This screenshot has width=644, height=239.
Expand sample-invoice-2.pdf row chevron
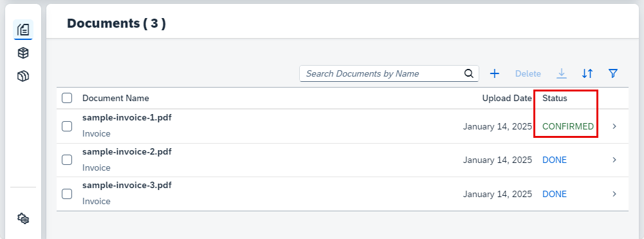pos(614,160)
